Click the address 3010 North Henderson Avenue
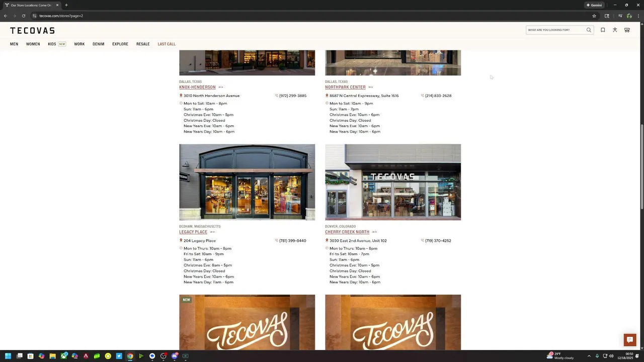Screen dimensions: 644x362 tap(211, 96)
